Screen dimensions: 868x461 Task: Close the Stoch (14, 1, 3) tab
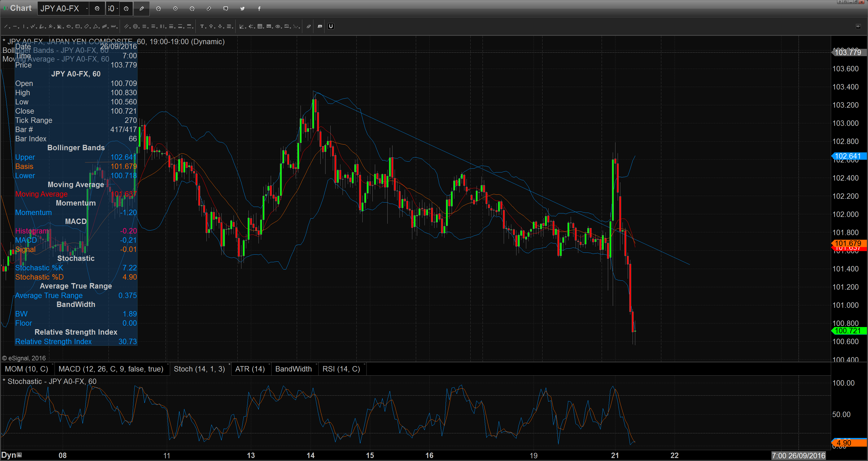[x=229, y=365]
